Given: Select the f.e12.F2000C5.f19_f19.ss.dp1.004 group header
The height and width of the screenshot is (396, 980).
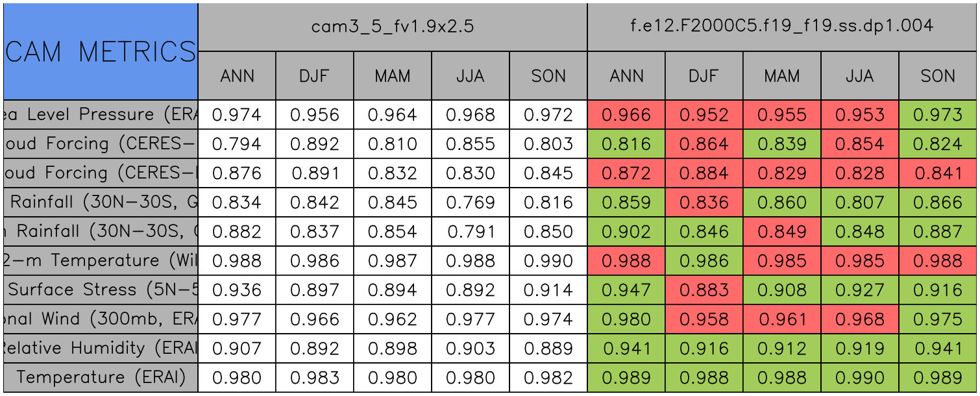Looking at the screenshot, I should (x=782, y=27).
